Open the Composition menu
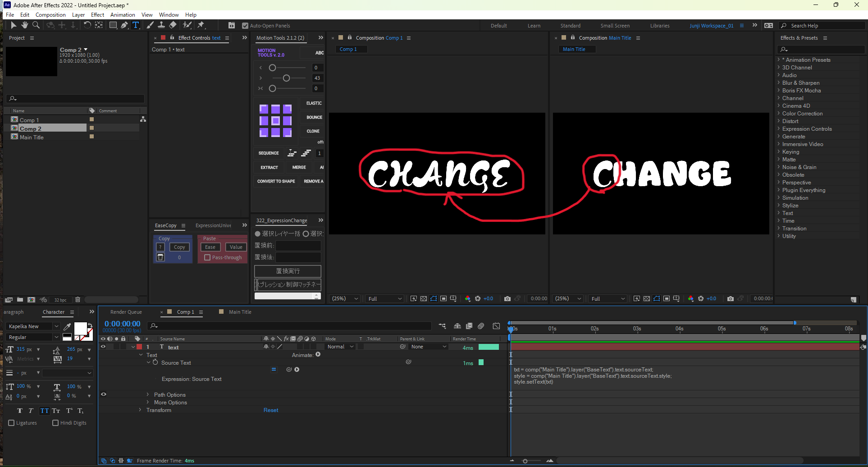Viewport: 868px width, 467px height. pyautogui.click(x=50, y=14)
